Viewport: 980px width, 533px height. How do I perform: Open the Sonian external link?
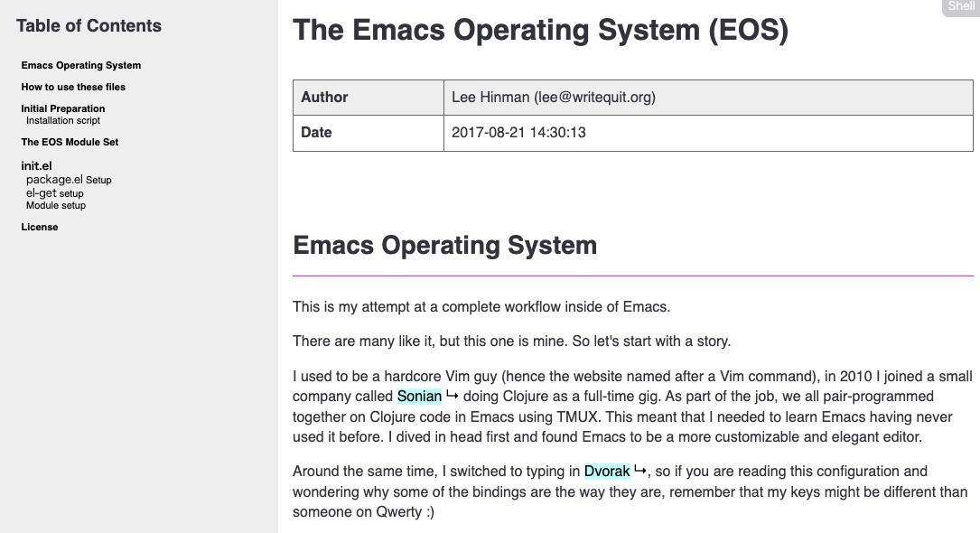[419, 397]
